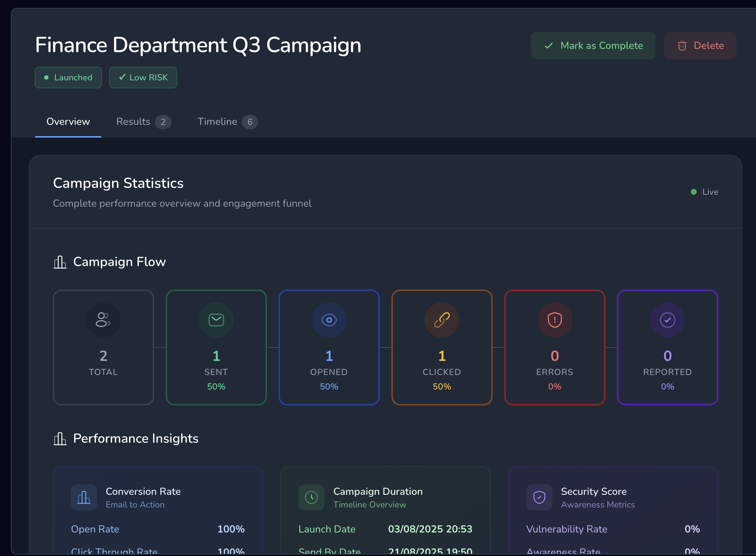Click the Finance Department Q3 Campaign title
The image size is (756, 556).
click(x=198, y=45)
